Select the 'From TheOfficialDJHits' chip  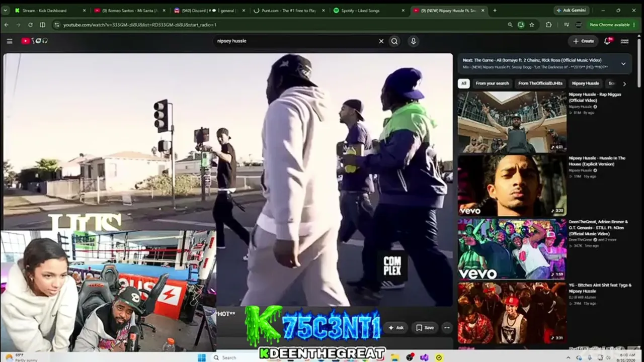pos(540,83)
